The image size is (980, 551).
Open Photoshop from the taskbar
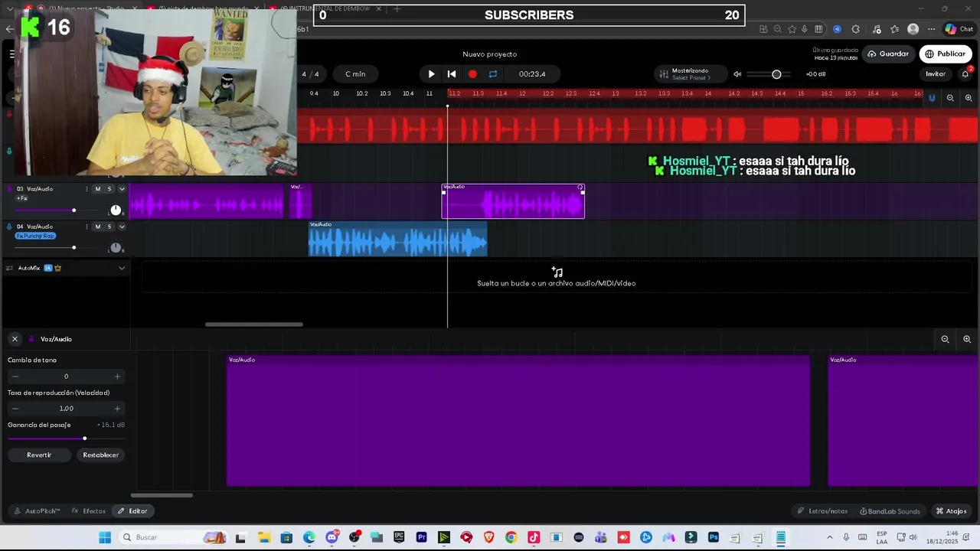point(714,537)
